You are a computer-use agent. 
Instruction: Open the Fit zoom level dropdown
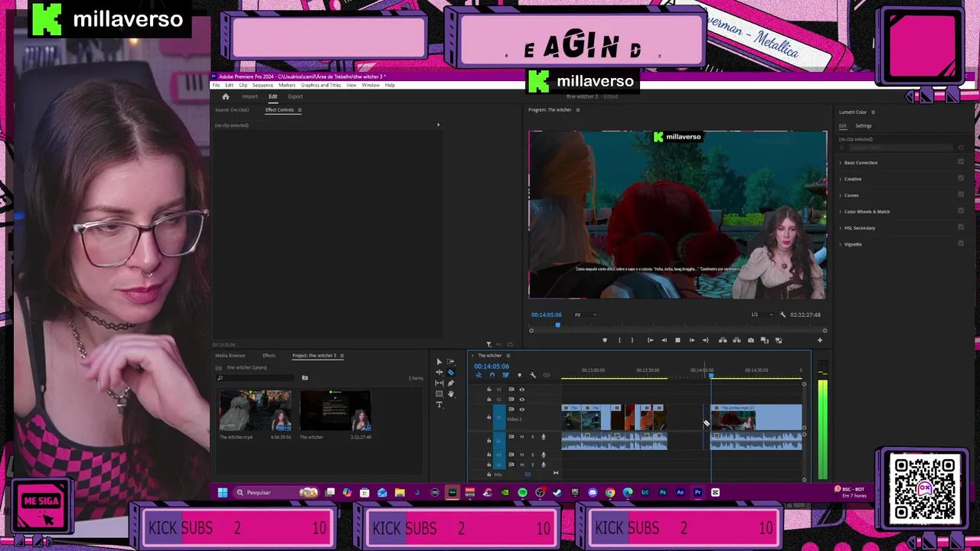[x=586, y=315]
